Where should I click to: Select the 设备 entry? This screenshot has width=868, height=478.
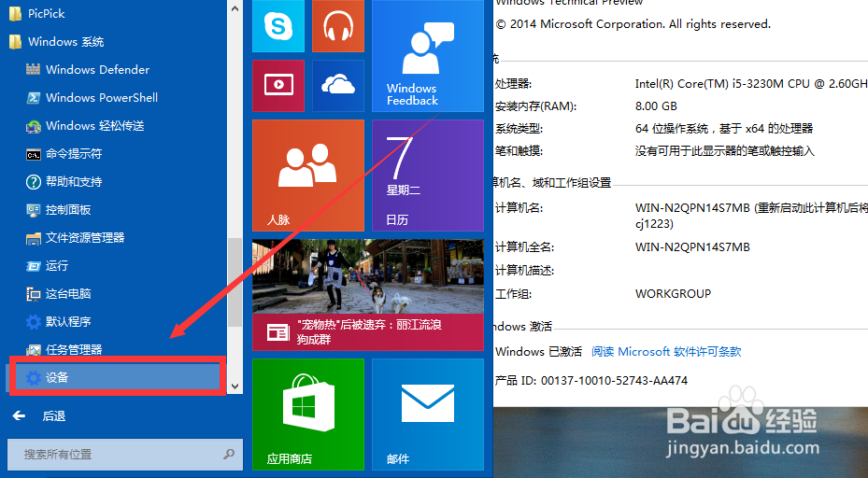(116, 377)
